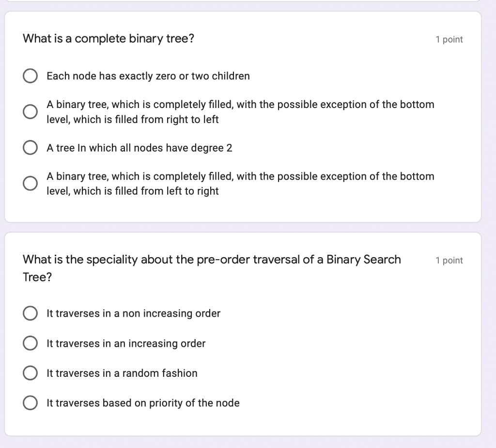This screenshot has height=448, width=496.
Task: Choose 'It traverses in an increasing order' radio
Action: [31, 343]
